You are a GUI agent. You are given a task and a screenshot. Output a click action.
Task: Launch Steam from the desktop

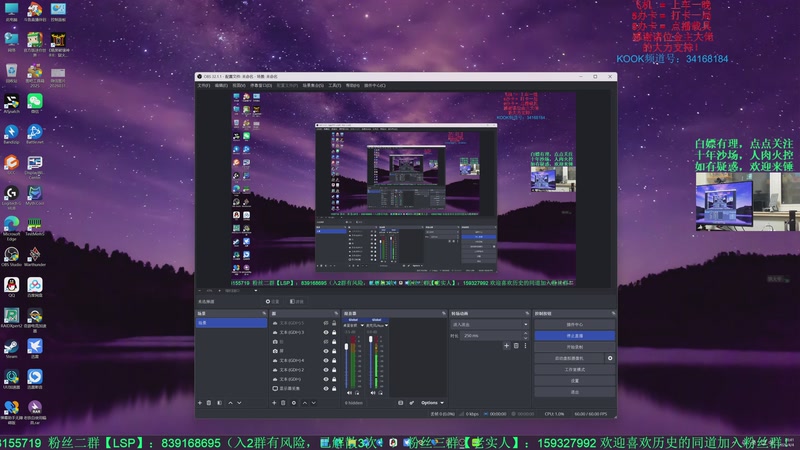pyautogui.click(x=11, y=348)
